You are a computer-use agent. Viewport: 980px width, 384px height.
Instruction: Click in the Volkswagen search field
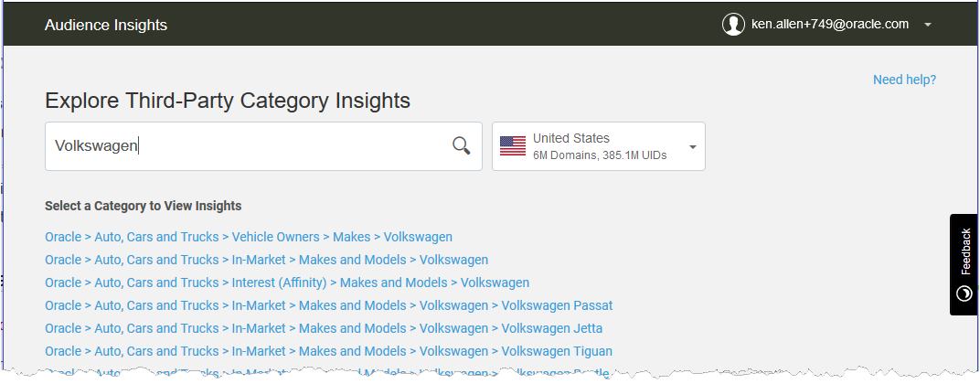263,146
